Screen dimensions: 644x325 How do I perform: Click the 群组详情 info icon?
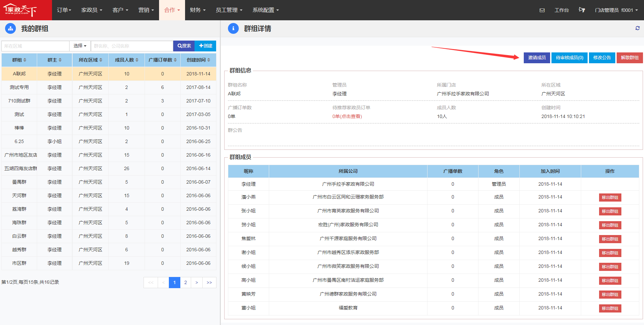pyautogui.click(x=233, y=28)
